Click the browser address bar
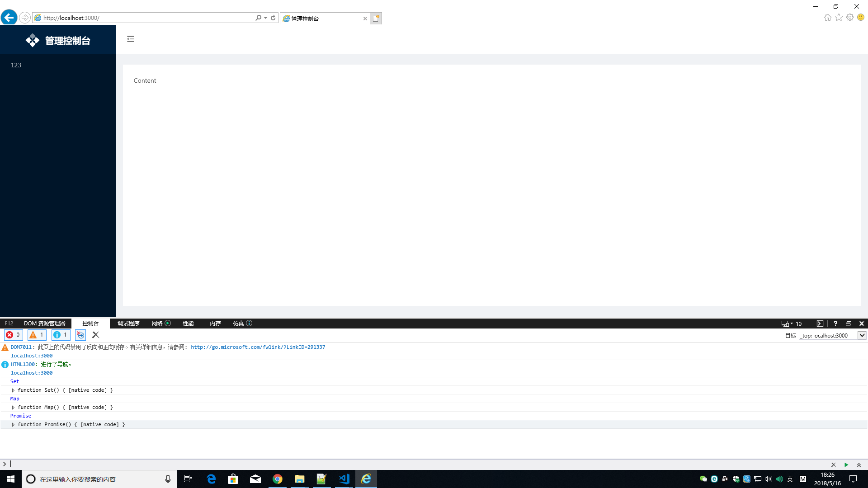The width and height of the screenshot is (868, 488). pyautogui.click(x=136, y=18)
